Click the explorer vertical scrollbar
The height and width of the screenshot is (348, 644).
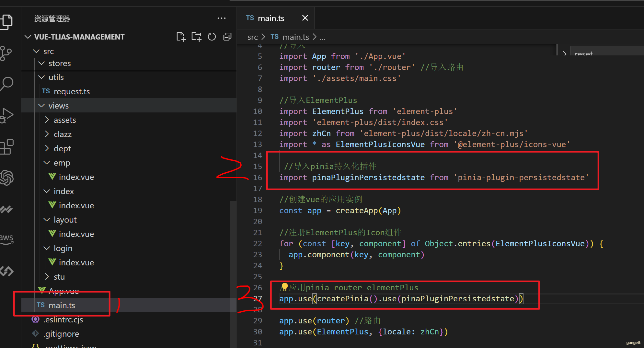pos(233,274)
